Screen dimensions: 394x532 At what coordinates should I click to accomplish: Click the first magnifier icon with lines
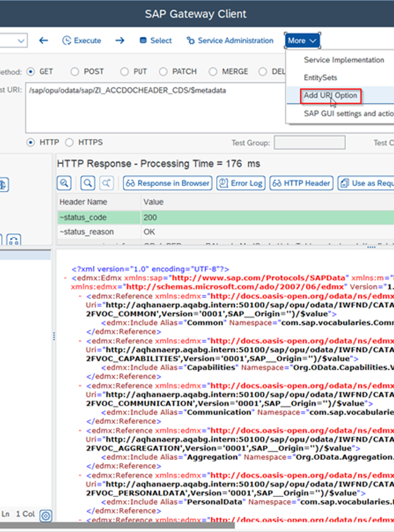[x=64, y=183]
